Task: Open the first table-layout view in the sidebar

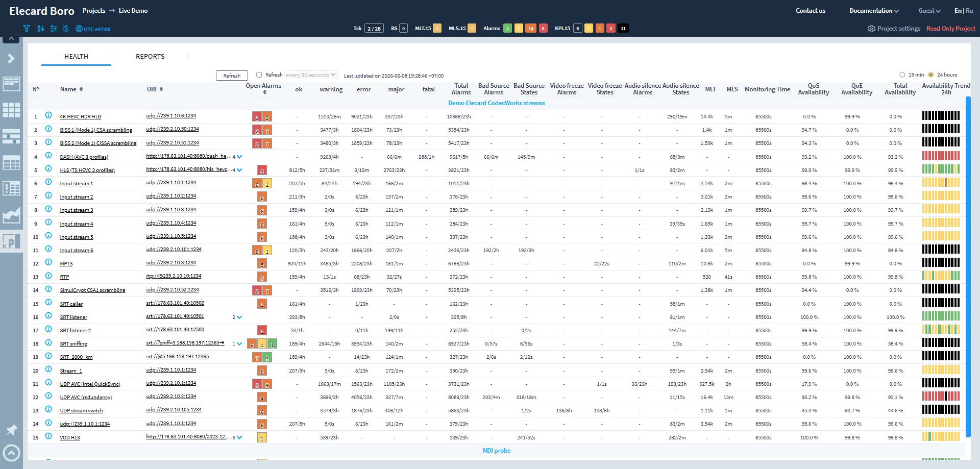Action: click(x=11, y=84)
